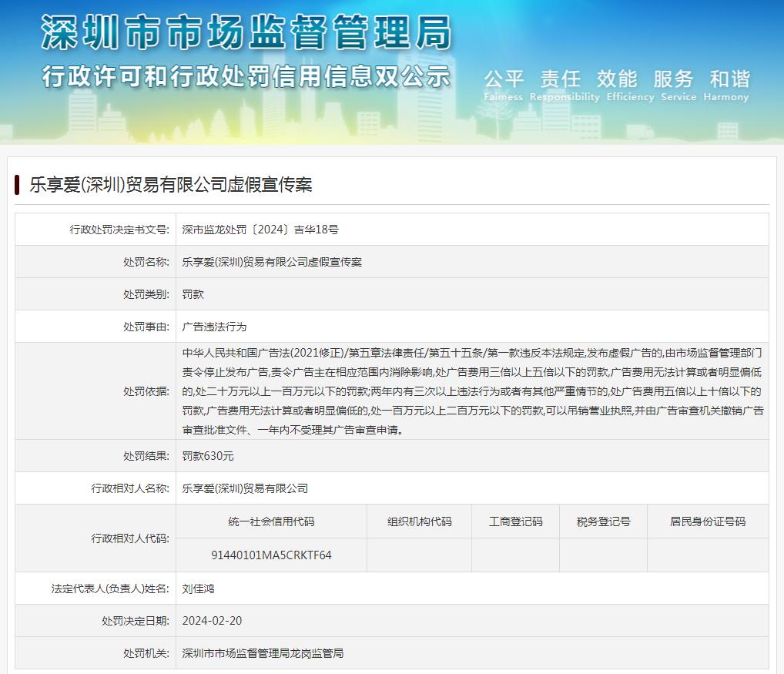Click the decision date 2024-02-20

click(x=212, y=621)
